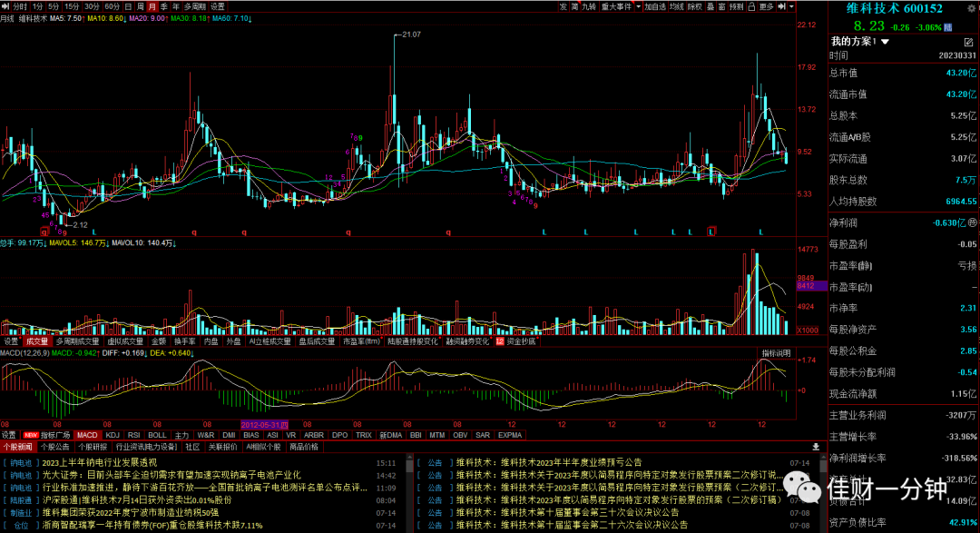Switch to the KDJ indicator tab
Image resolution: width=980 pixels, height=533 pixels.
pos(113,435)
